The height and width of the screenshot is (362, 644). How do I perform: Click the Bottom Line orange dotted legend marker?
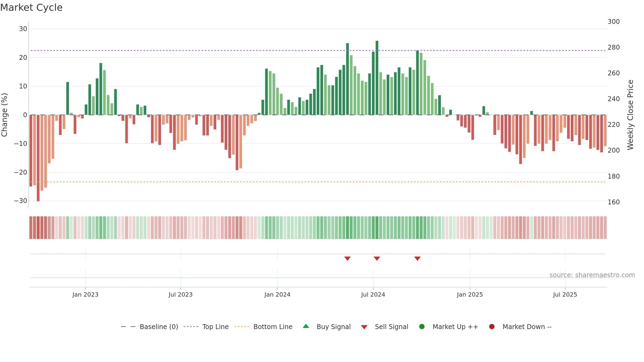[242, 327]
